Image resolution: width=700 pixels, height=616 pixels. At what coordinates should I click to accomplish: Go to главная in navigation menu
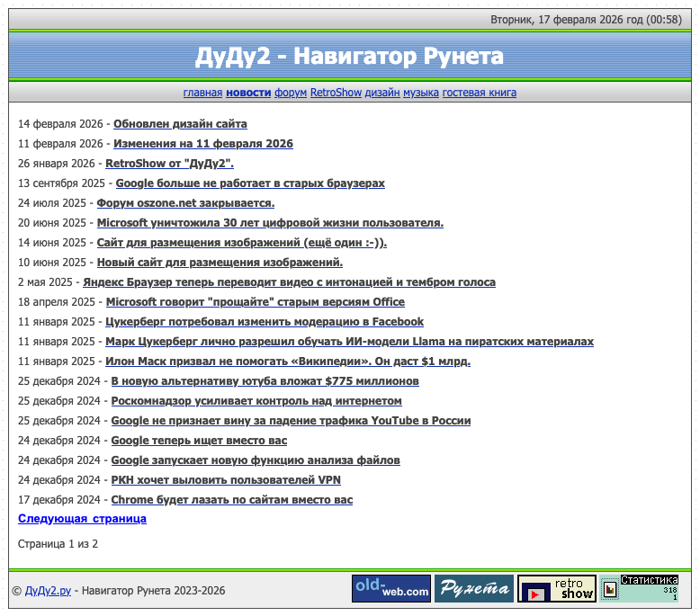(x=202, y=93)
